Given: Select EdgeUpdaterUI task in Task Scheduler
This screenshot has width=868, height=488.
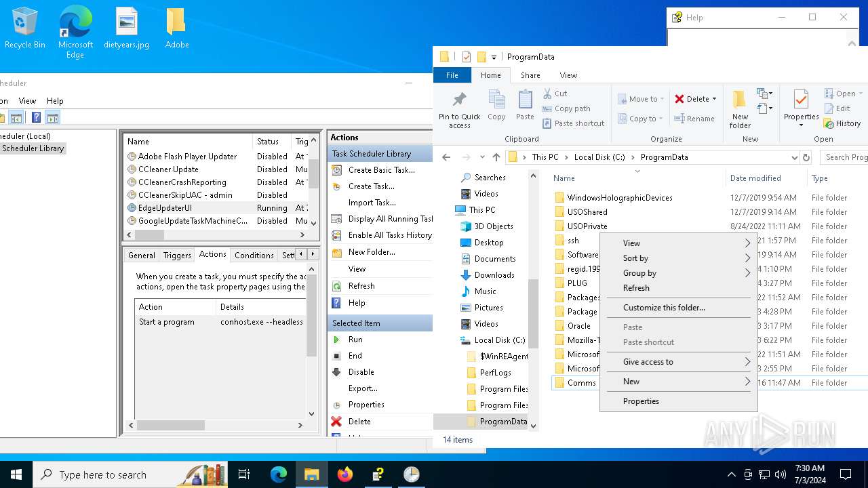Looking at the screenshot, I should click(217, 208).
